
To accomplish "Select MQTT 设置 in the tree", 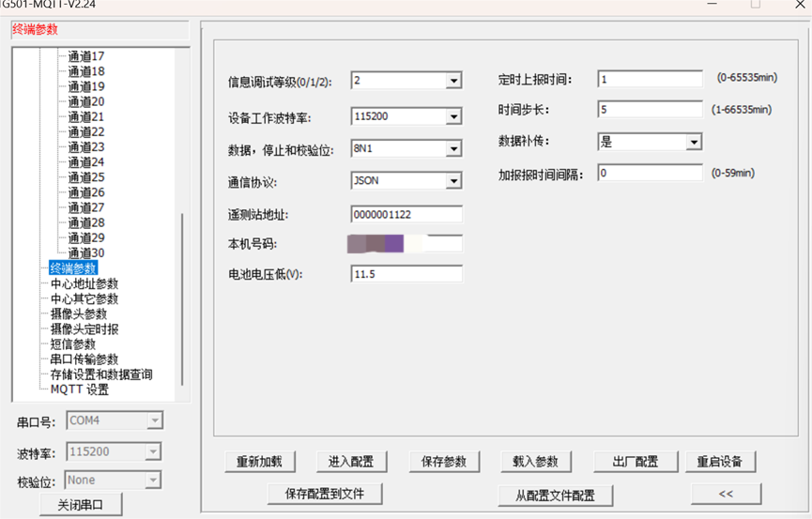I will pyautogui.click(x=79, y=389).
